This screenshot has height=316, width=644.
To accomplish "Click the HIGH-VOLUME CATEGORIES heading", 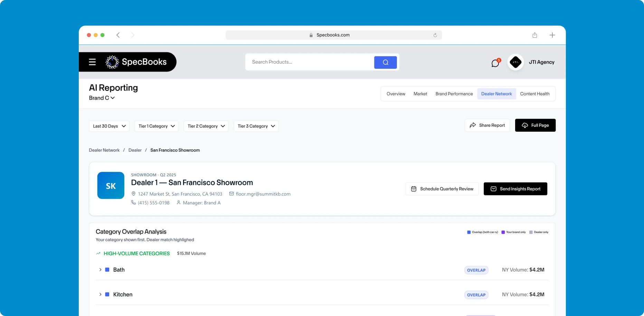I will point(137,254).
